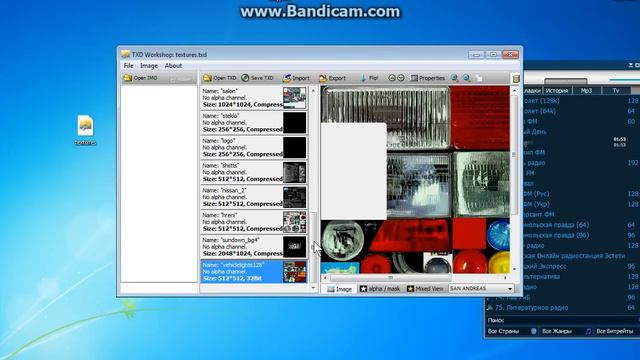This screenshot has width=640, height=360.
Task: Click preview vertical scroll-up arrow
Action: 514,90
